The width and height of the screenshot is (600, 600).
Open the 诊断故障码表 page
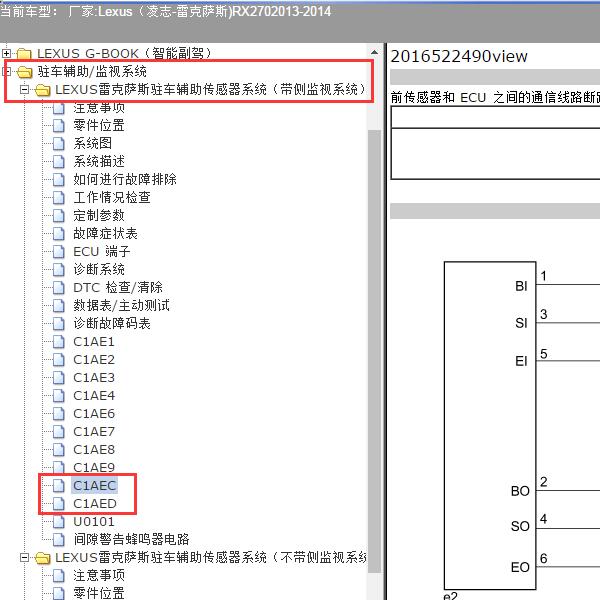112,323
